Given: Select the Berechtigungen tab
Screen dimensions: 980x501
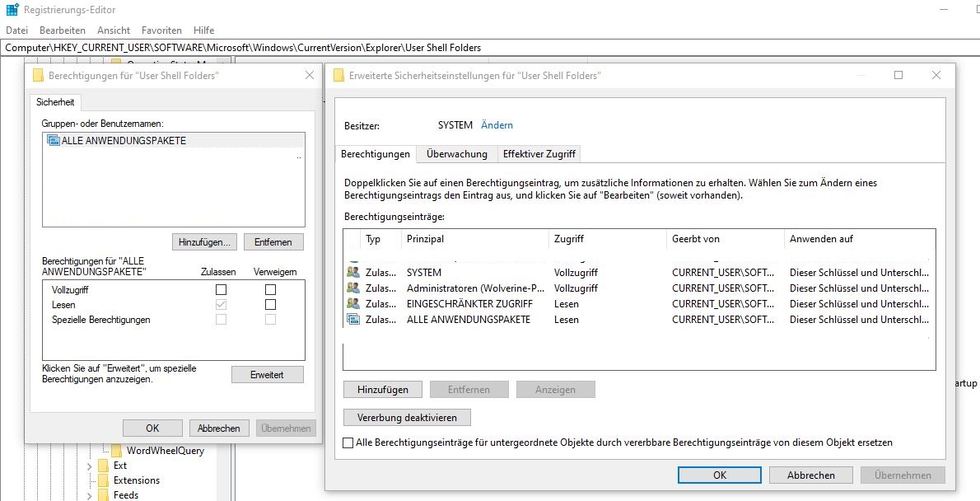Looking at the screenshot, I should click(376, 154).
